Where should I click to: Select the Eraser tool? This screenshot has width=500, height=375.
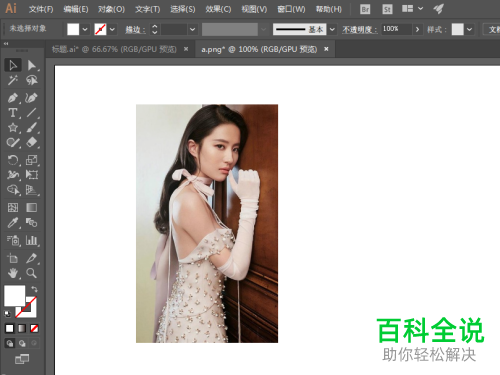[32, 143]
